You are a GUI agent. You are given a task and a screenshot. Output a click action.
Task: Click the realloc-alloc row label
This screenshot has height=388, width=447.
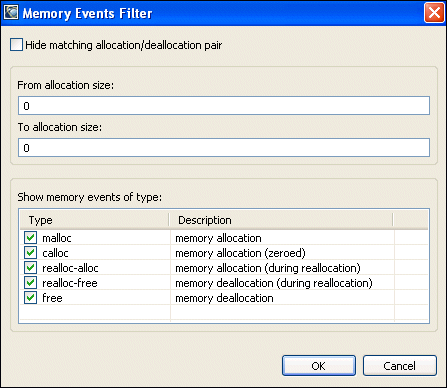pyautogui.click(x=70, y=268)
